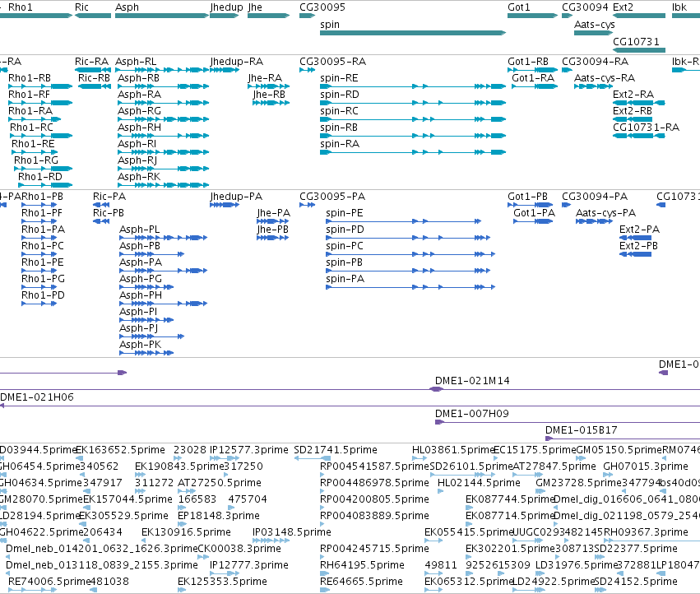
Task: Click the Ric gene glyph
Action: [93, 16]
